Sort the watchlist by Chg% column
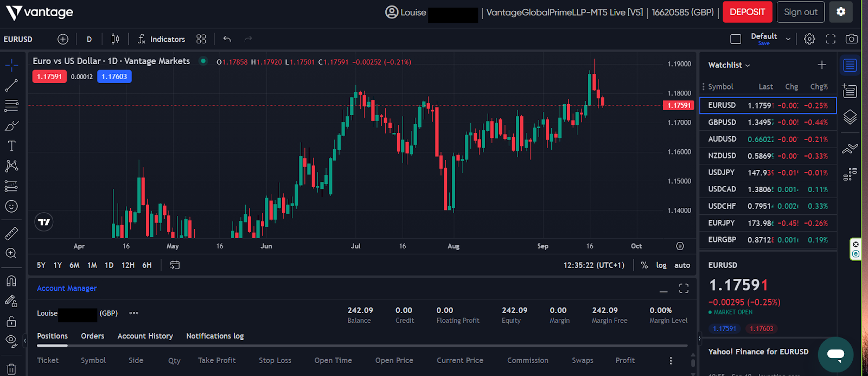The image size is (868, 376). click(819, 87)
